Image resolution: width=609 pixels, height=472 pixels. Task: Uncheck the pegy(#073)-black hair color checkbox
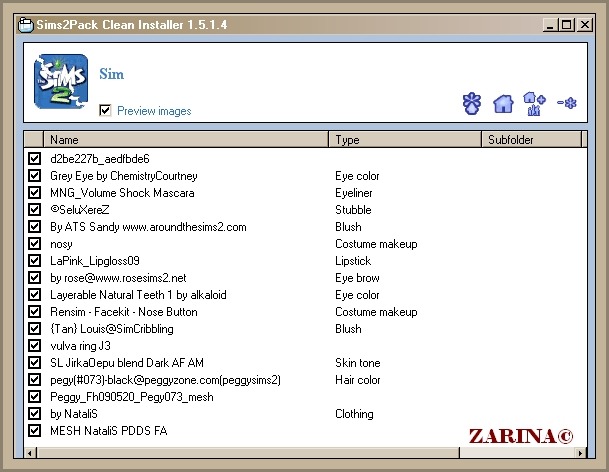35,380
